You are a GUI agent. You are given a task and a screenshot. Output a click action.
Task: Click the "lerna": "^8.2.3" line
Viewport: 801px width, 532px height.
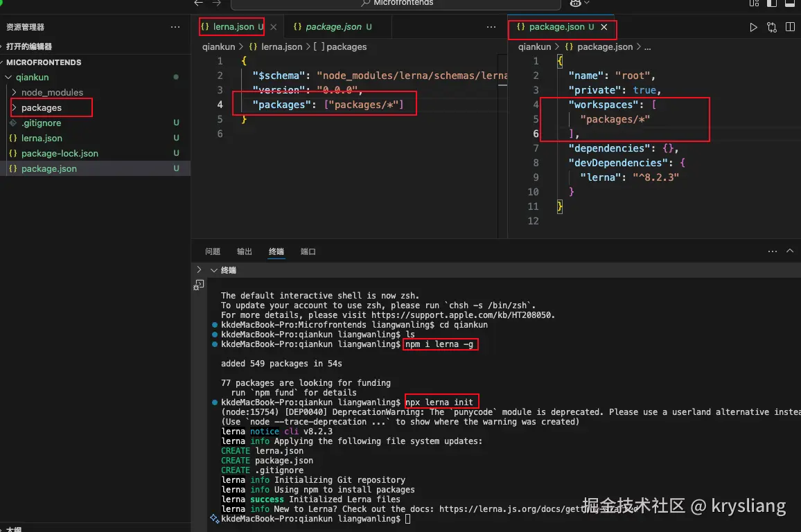pyautogui.click(x=629, y=177)
